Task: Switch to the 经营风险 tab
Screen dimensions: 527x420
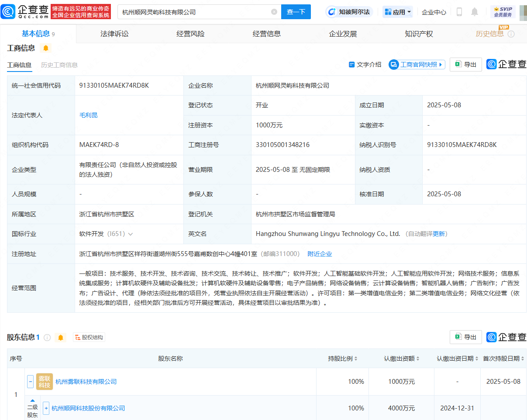Action: [190, 34]
